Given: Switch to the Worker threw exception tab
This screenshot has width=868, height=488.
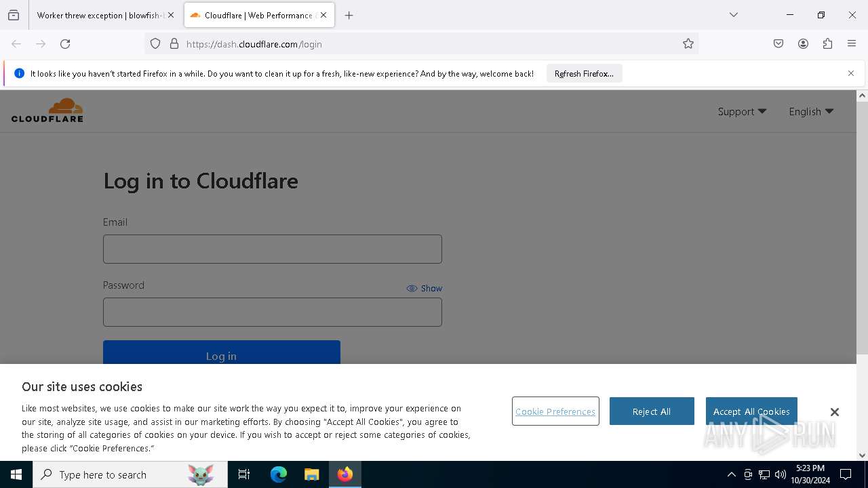Looking at the screenshot, I should (x=100, y=15).
